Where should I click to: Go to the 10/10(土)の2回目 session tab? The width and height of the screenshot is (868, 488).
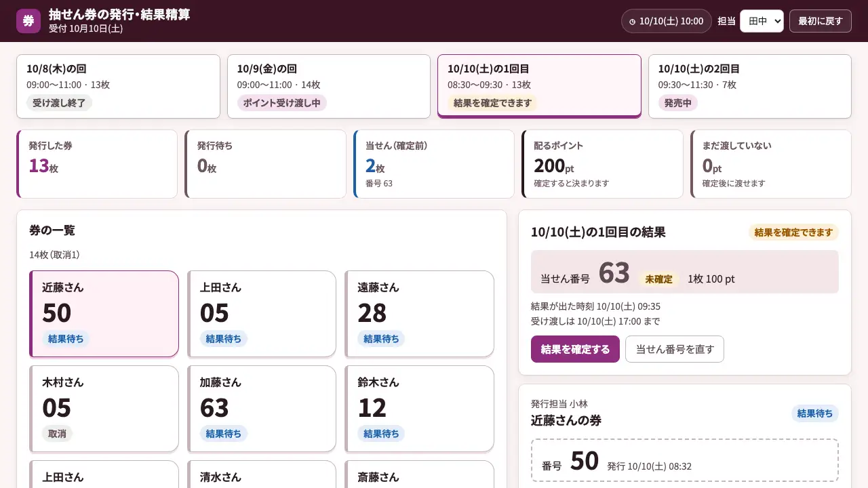click(x=750, y=86)
